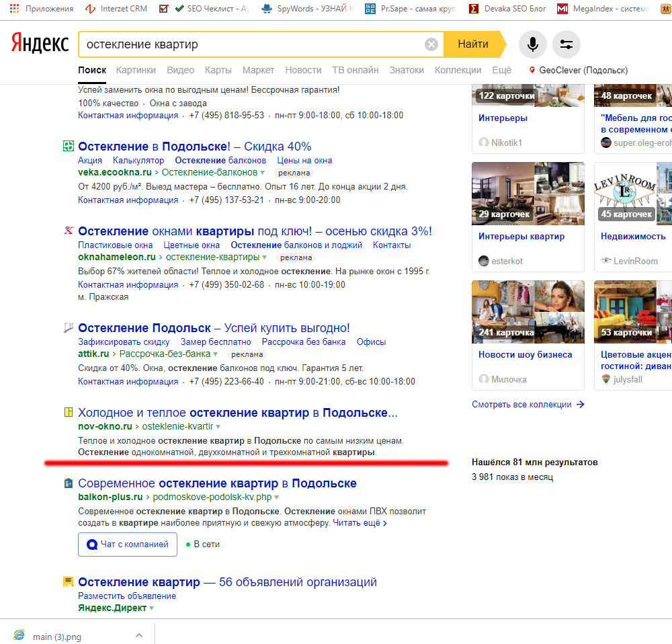This screenshot has width=672, height=644.
Task: Click Разместить объявление link
Action: click(127, 596)
